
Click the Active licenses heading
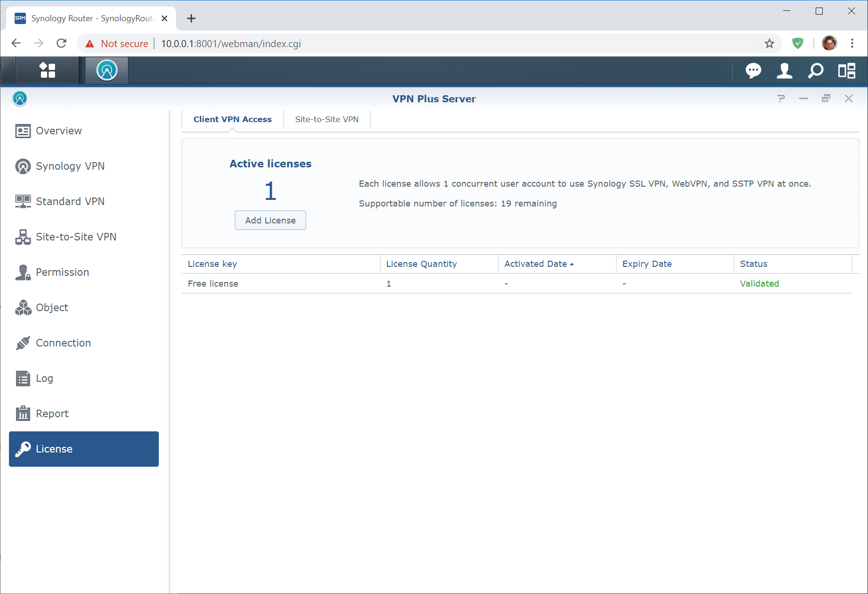[270, 164]
